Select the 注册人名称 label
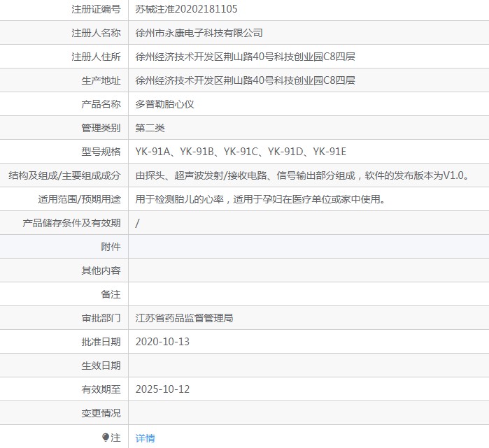The width and height of the screenshot is (489, 448). tap(96, 33)
